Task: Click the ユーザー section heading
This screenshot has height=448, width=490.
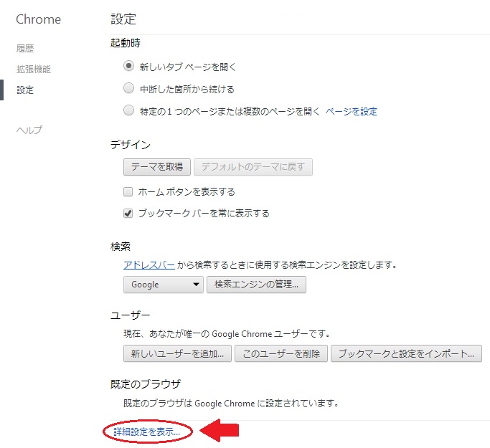Action: click(x=131, y=315)
